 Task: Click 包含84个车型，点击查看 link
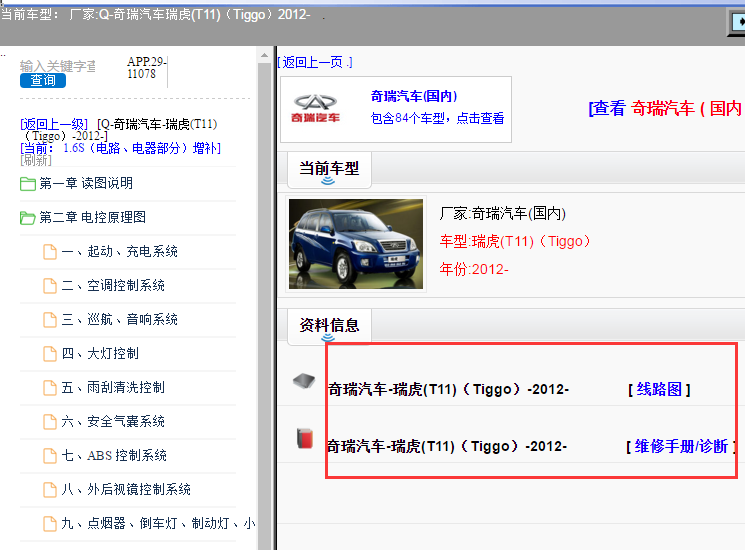(437, 118)
